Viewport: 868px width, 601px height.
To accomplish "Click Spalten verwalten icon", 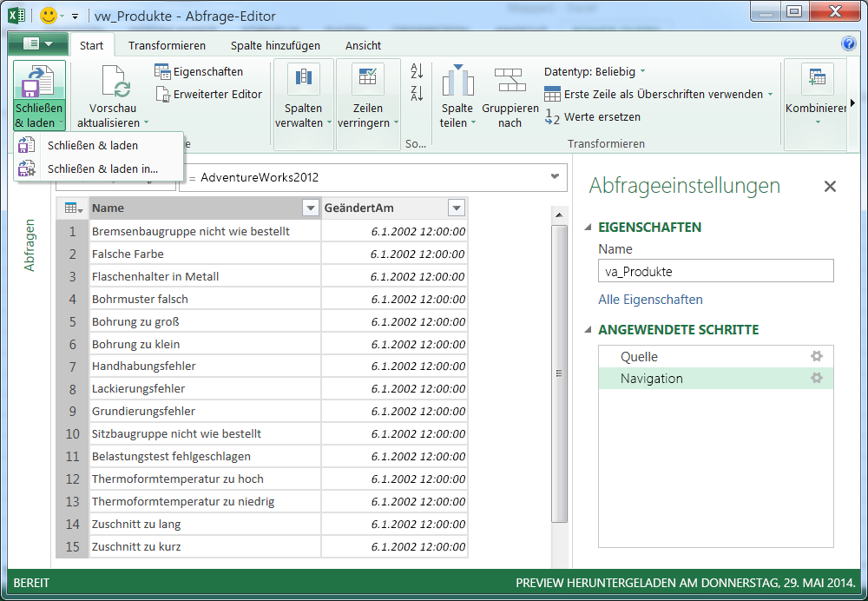I will click(303, 78).
